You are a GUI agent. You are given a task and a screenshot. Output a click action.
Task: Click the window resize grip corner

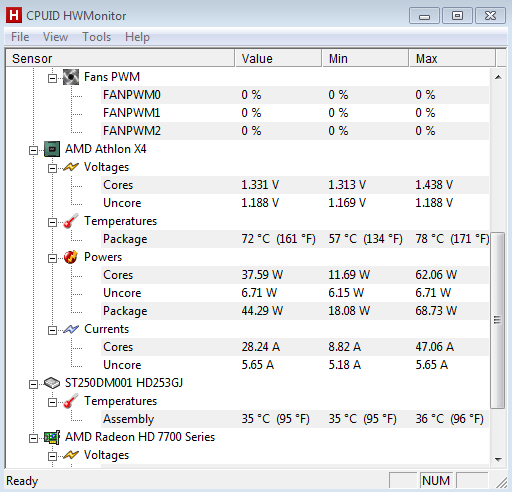pyautogui.click(x=501, y=483)
